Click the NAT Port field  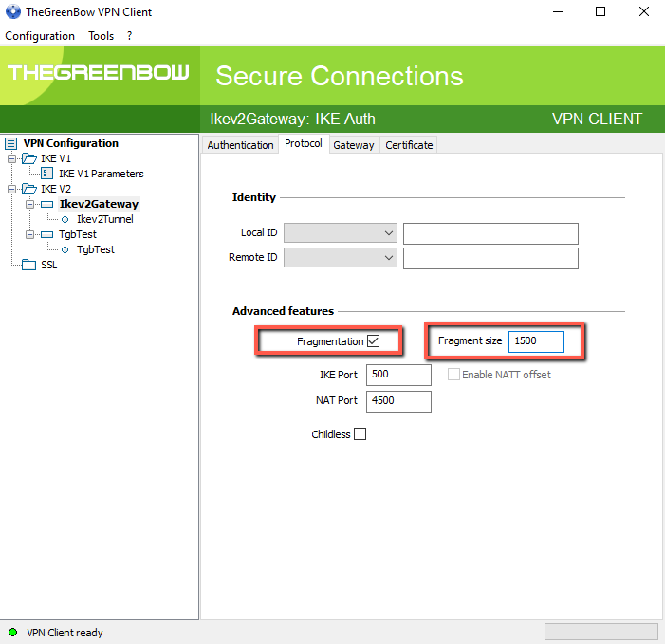coord(398,401)
